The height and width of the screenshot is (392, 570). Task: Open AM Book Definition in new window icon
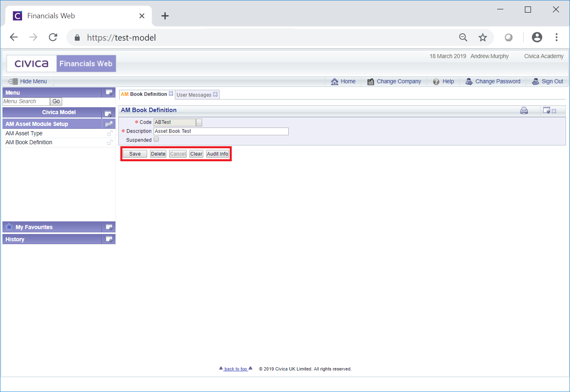coord(110,142)
